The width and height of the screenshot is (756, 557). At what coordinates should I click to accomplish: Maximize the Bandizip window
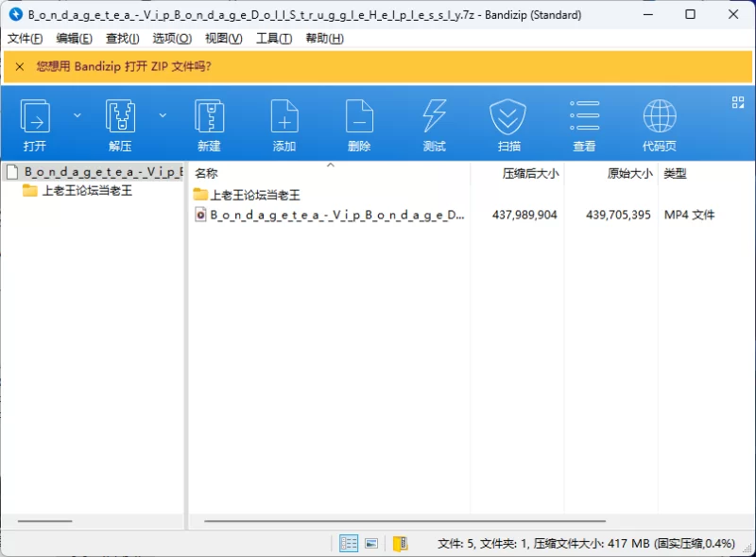pos(691,14)
